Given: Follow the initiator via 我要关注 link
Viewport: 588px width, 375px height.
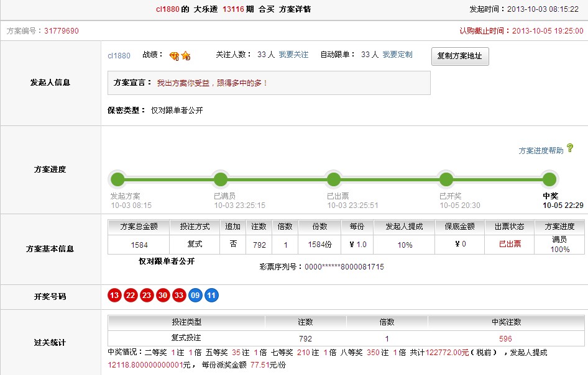Looking at the screenshot, I should [x=293, y=55].
